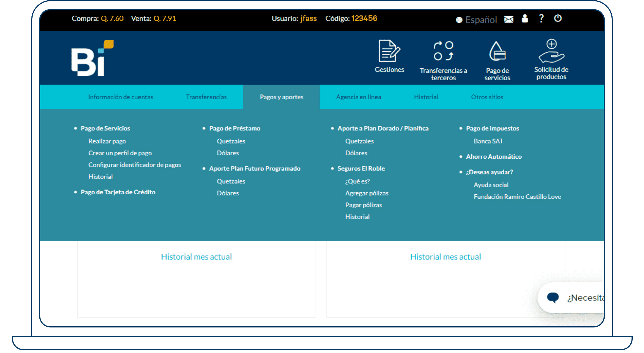
Task: Open the mail envelope icon
Action: tap(509, 19)
